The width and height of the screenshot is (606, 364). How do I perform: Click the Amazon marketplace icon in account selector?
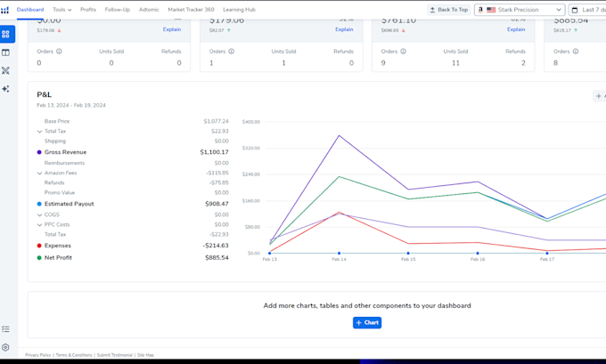point(480,10)
